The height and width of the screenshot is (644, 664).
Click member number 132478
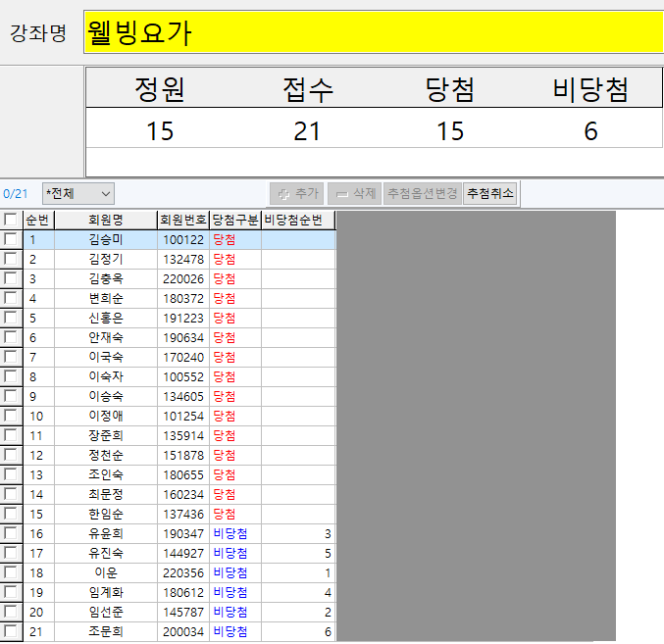pyautogui.click(x=183, y=260)
